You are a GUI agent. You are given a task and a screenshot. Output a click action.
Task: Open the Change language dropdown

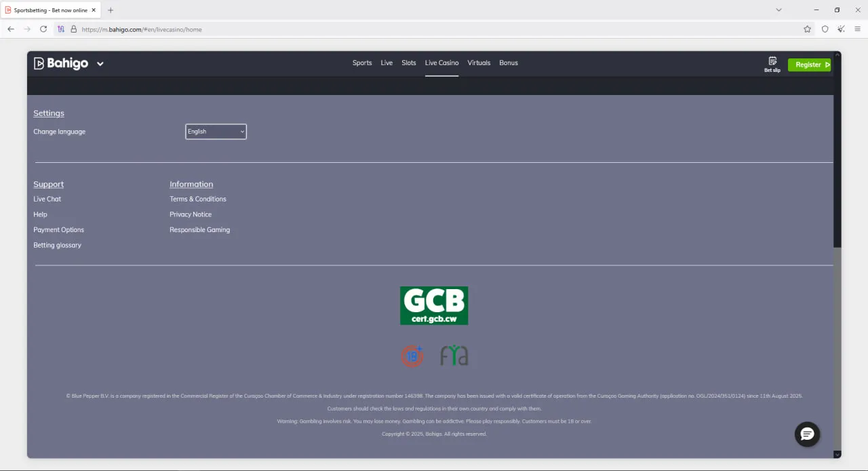tap(216, 132)
